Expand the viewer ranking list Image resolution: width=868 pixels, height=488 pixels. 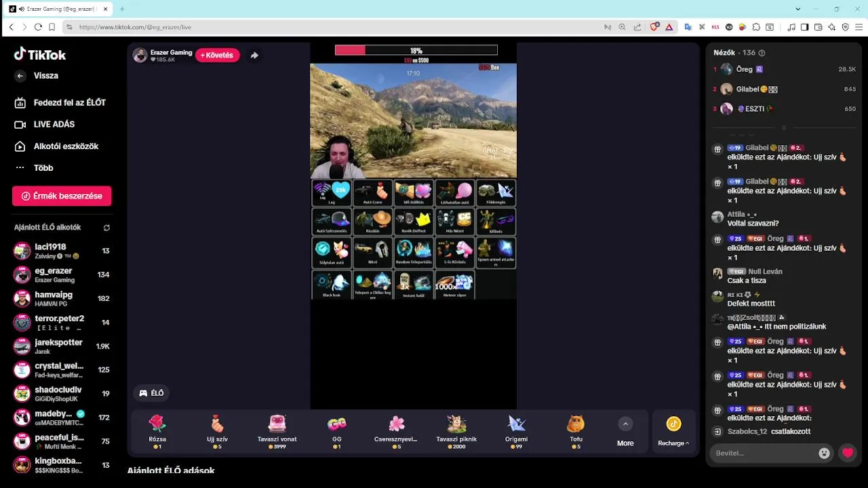click(x=784, y=127)
